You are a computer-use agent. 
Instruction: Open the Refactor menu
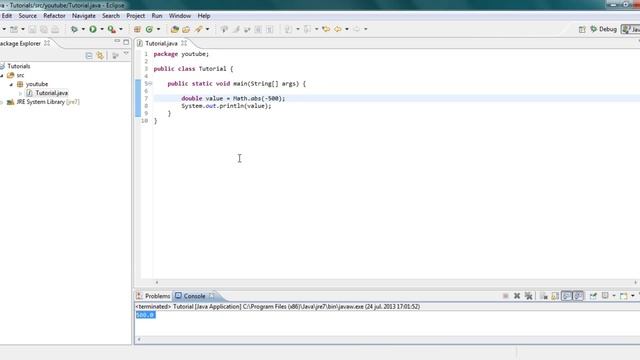[x=54, y=16]
